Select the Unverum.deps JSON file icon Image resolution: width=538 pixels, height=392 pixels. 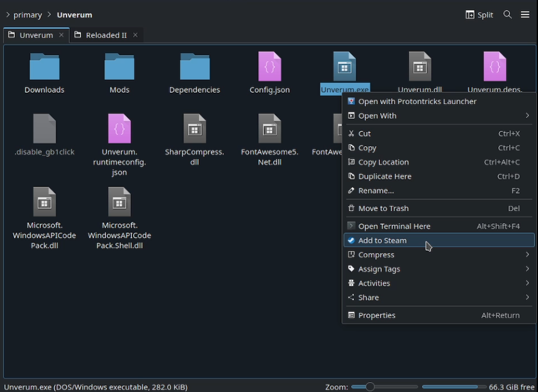pyautogui.click(x=494, y=66)
